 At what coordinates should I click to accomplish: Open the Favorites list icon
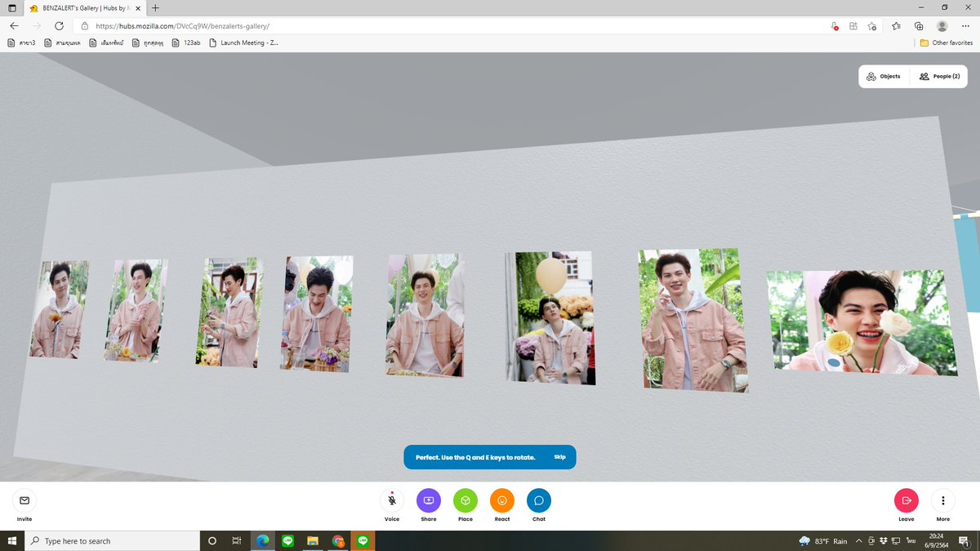(x=896, y=25)
